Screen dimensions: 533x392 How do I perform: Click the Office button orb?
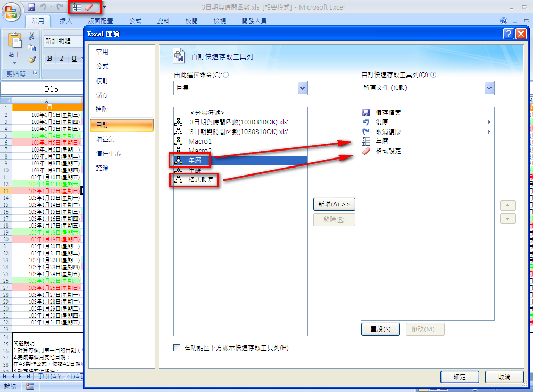(11, 12)
